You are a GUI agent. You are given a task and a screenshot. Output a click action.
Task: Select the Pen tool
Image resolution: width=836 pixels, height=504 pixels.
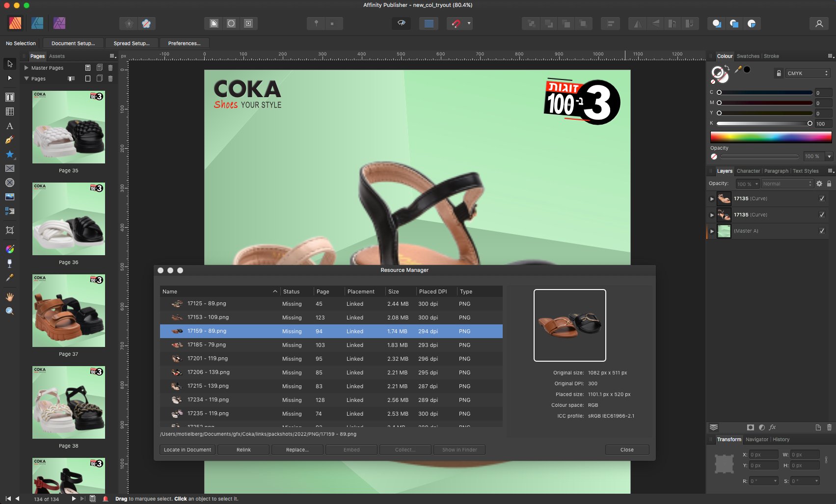[9, 140]
